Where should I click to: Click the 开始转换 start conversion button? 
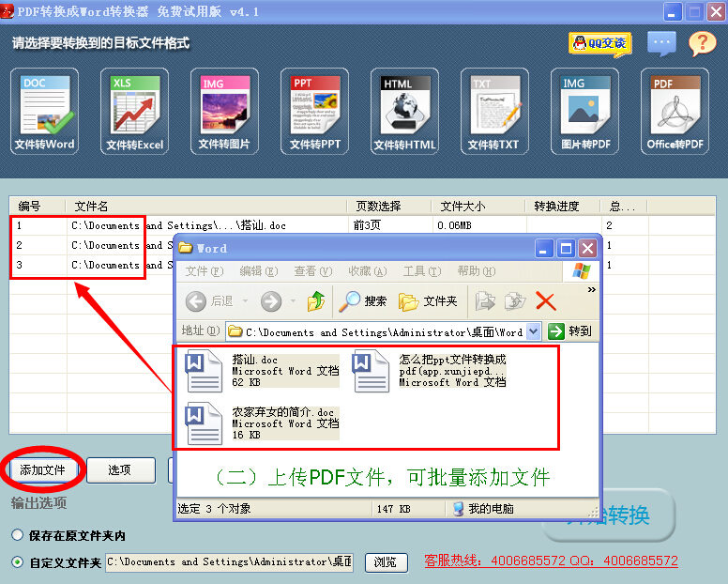609,515
